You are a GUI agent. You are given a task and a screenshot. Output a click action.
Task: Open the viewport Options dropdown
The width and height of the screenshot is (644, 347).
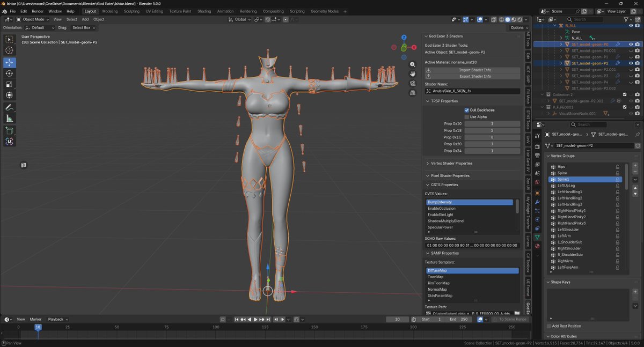(x=518, y=27)
